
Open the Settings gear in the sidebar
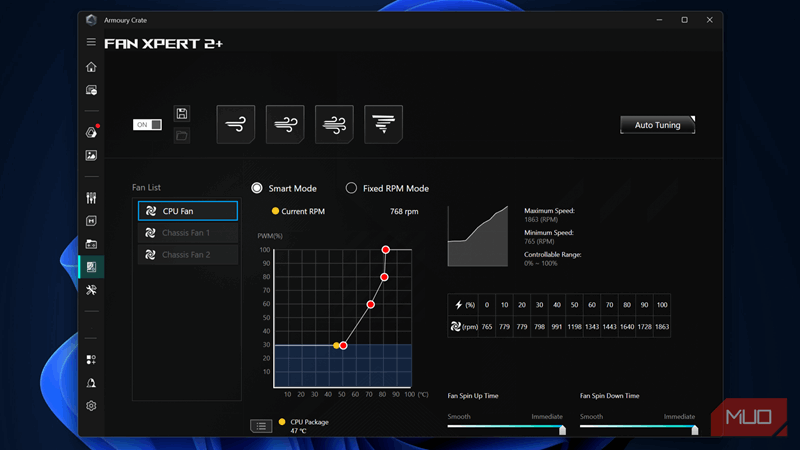pyautogui.click(x=91, y=405)
